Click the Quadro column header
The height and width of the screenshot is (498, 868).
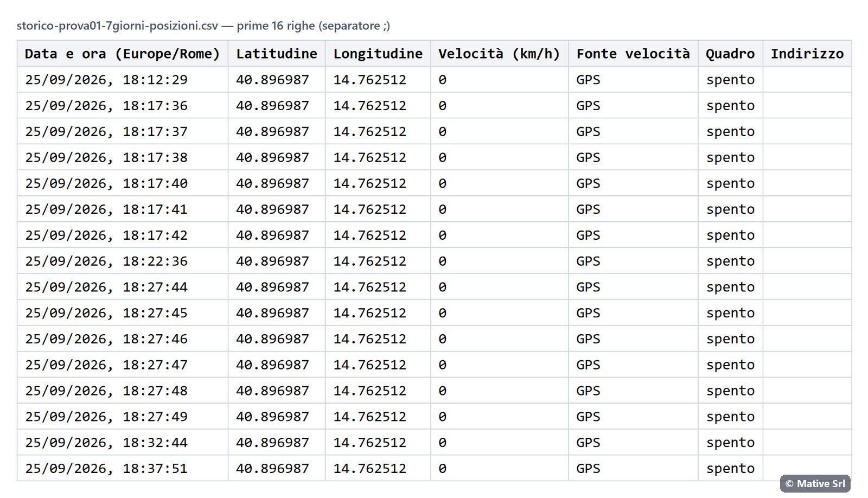click(x=730, y=54)
